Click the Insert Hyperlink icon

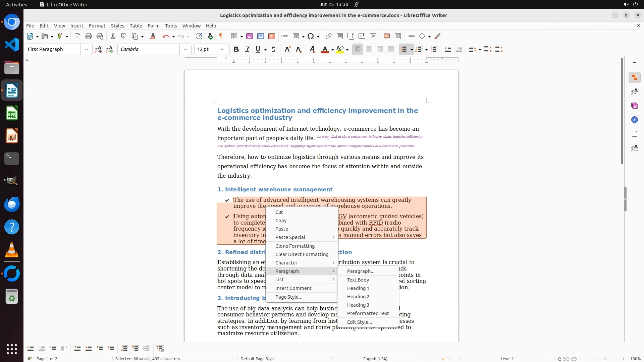(329, 36)
